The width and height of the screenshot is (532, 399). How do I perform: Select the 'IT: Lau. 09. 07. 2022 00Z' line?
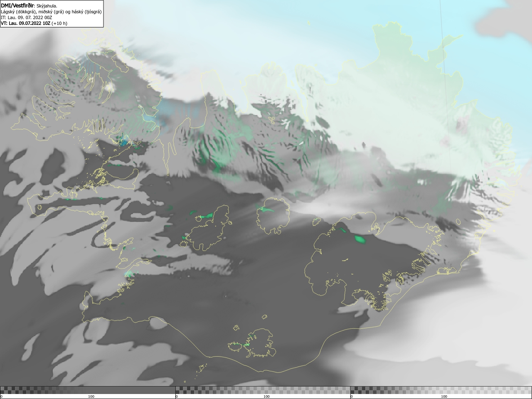[27, 17]
